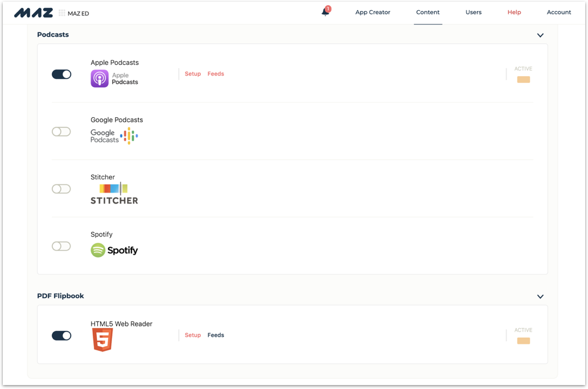Screen dimensions: 588x389
Task: Click the PDF Flipbook section heading
Action: click(60, 296)
